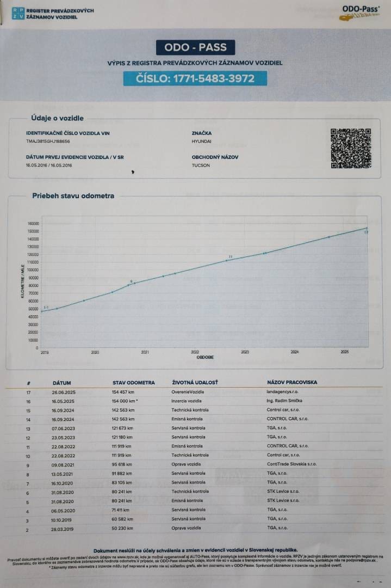
Task: Click the date 13.05.2021
Action: tap(63, 474)
